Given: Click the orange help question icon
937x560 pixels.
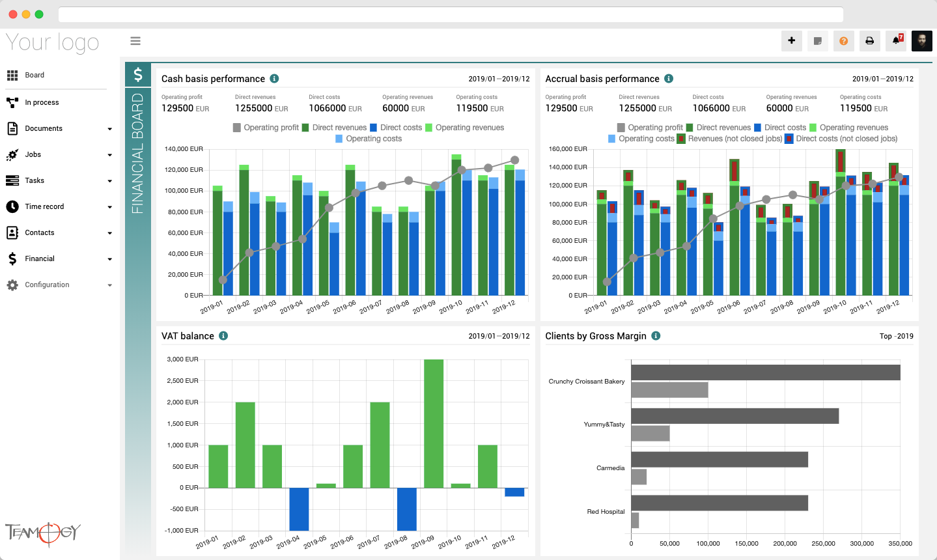Looking at the screenshot, I should pos(843,40).
